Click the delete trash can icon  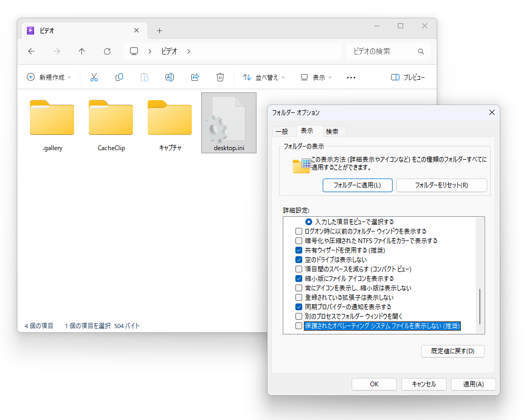pos(220,78)
